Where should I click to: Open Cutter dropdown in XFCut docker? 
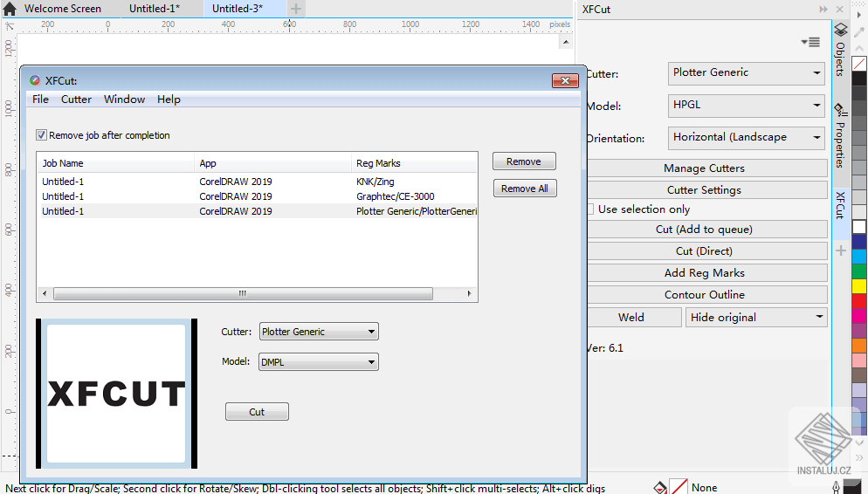coord(747,73)
